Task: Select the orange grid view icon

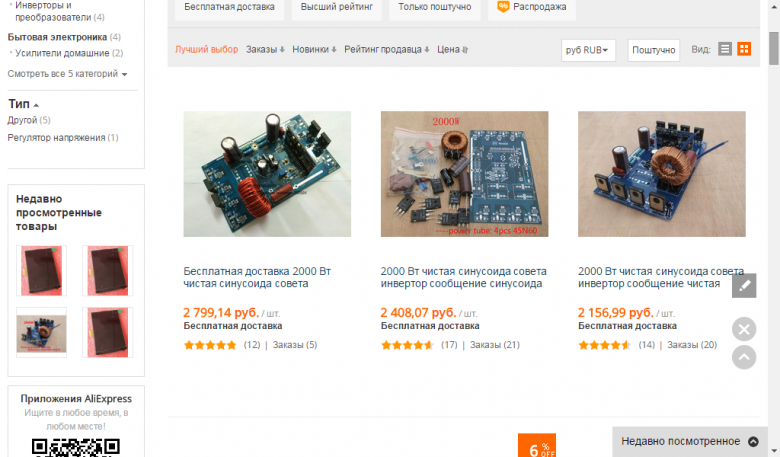Action: (x=744, y=49)
